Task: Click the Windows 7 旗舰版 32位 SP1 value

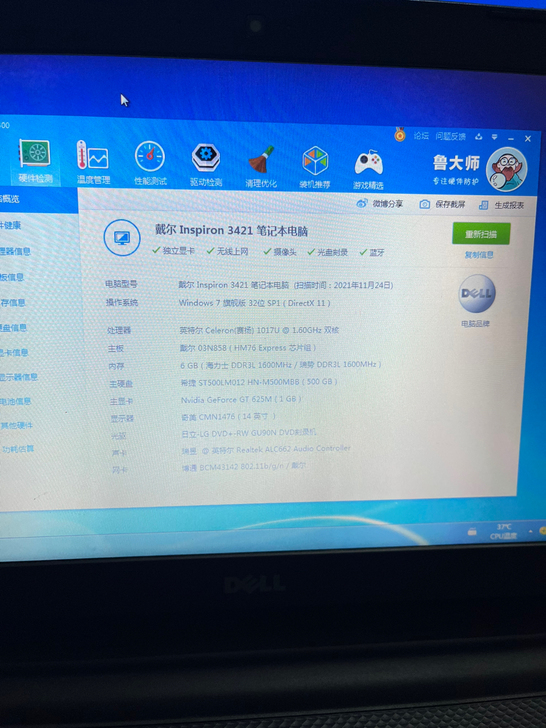Action: tap(254, 303)
